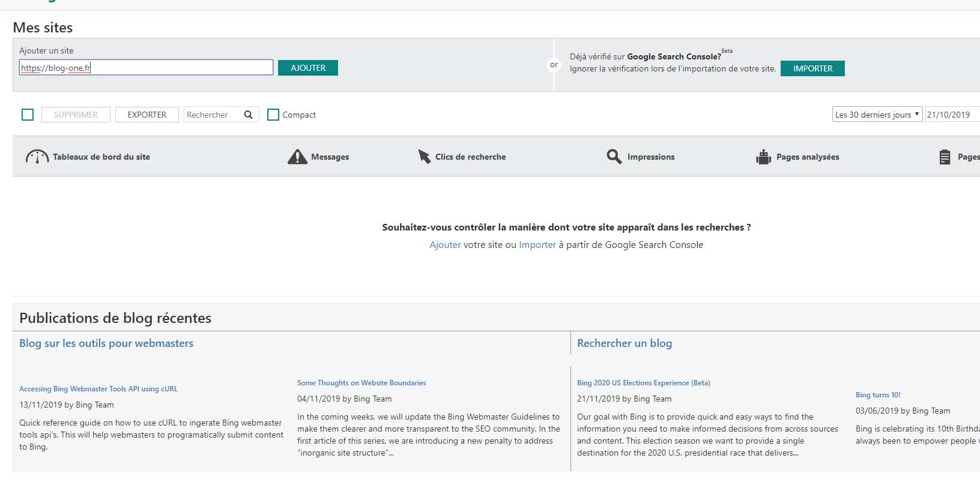Tick the select-all sites checkbox
980x488 pixels.
28,115
